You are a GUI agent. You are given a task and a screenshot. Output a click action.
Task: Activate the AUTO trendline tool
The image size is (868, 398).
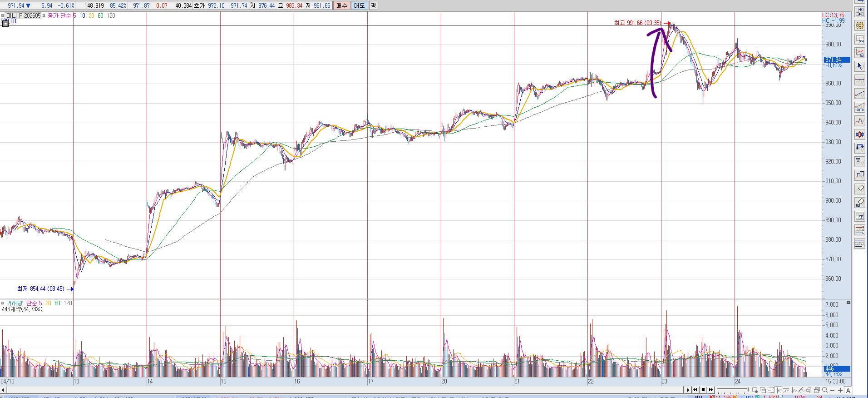(x=859, y=108)
